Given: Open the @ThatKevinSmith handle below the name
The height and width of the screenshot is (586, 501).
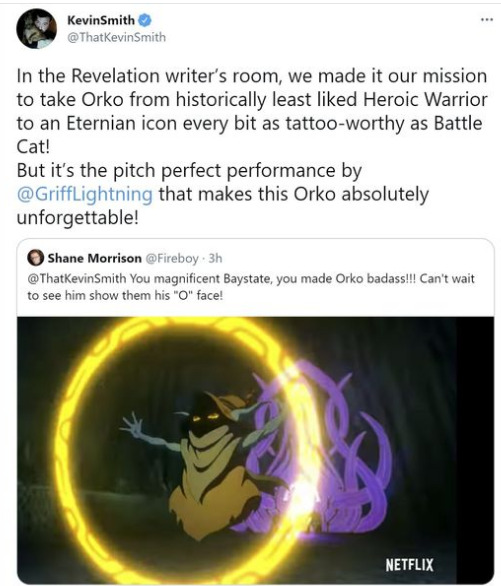Looking at the screenshot, I should (116, 37).
